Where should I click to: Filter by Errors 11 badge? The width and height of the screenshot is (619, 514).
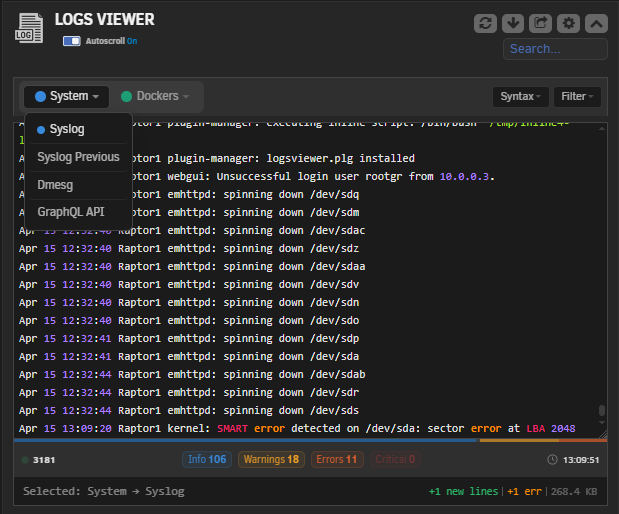(x=337, y=460)
